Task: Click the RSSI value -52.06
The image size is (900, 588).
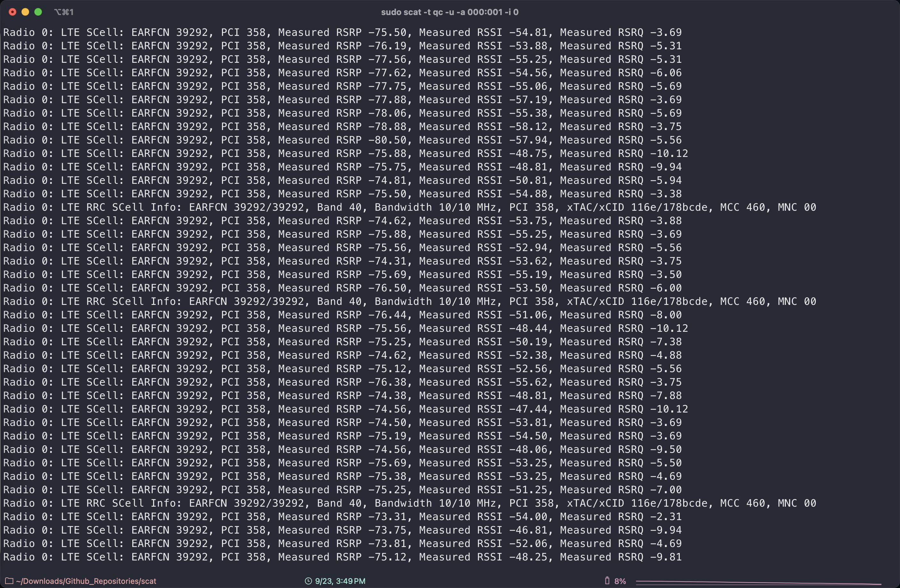Action: (528, 544)
